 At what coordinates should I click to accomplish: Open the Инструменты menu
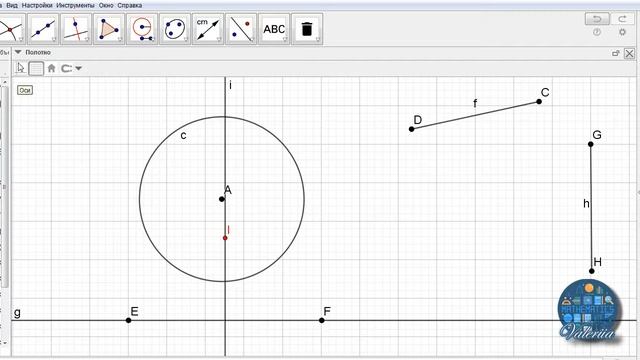76,5
